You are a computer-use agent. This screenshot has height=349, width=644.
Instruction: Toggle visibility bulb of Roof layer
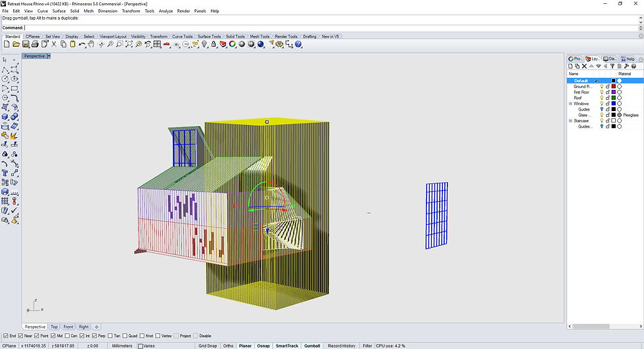pos(602,98)
